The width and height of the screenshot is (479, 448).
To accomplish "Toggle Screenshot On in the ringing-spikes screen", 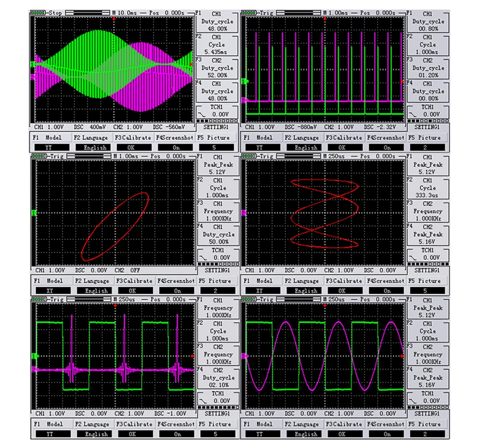I will [x=177, y=434].
